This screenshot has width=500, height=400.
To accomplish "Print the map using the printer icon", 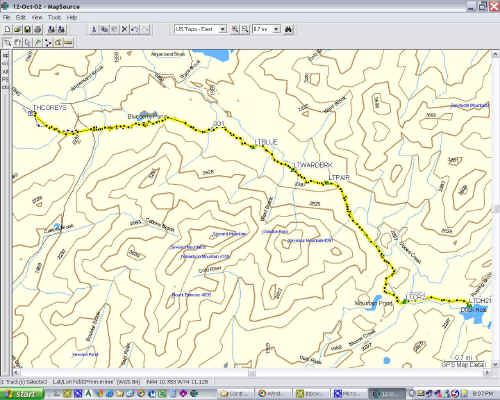I will pos(38,29).
